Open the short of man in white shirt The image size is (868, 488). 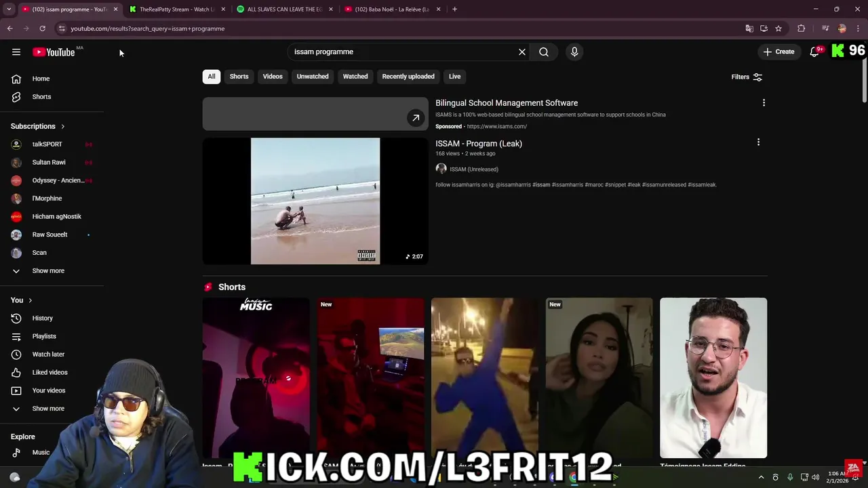(713, 378)
